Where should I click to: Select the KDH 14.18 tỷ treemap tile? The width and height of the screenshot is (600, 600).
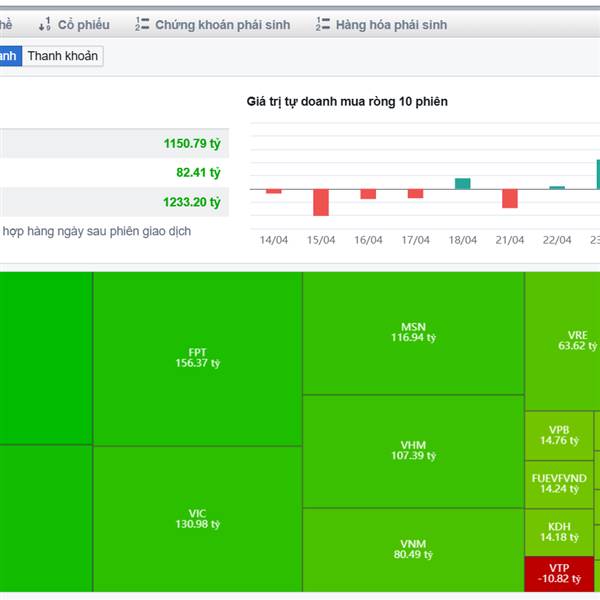pyautogui.click(x=559, y=532)
